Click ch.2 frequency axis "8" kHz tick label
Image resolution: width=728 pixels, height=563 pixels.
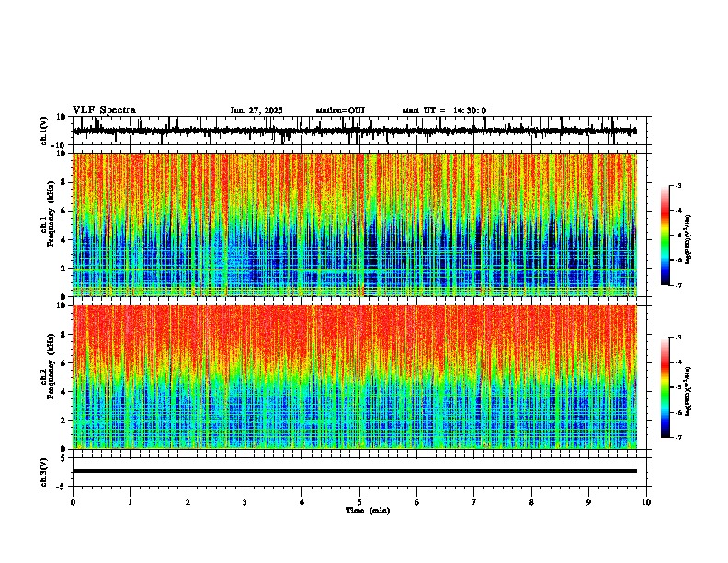tap(64, 335)
